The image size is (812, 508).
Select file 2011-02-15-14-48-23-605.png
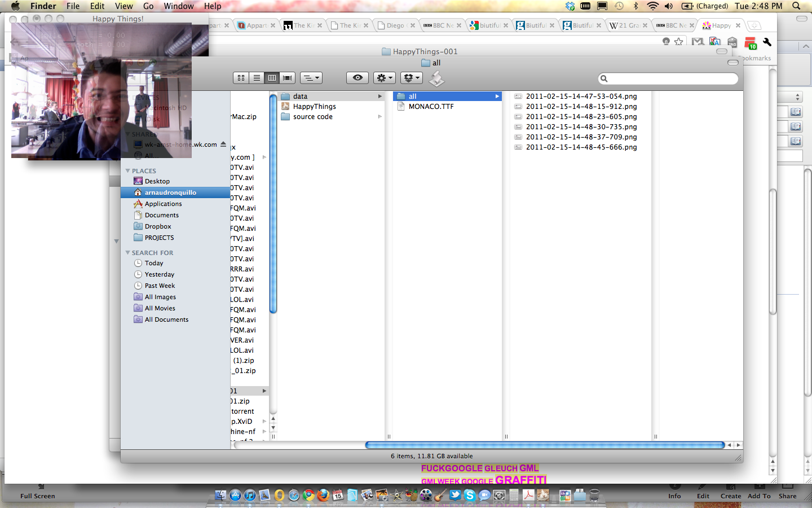click(581, 117)
